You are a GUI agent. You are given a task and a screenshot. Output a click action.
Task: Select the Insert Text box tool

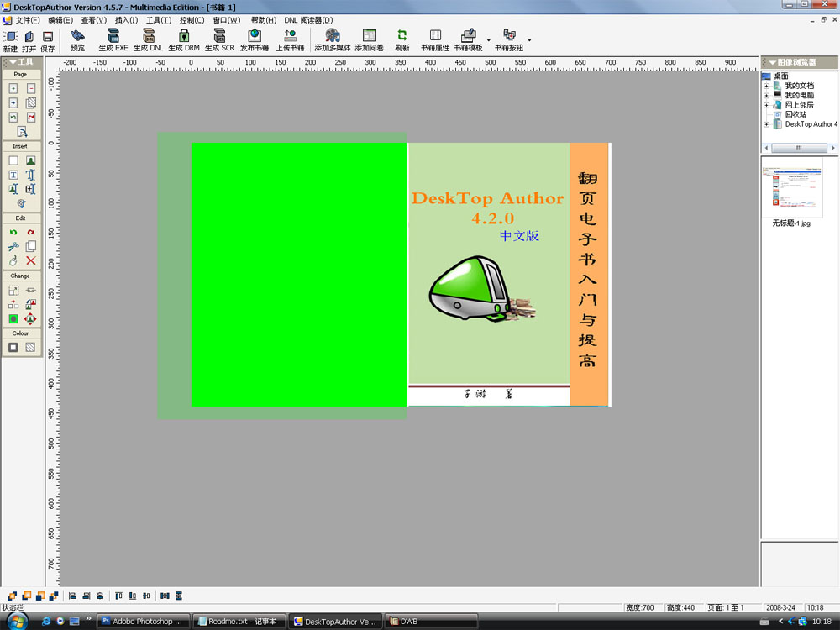pos(13,175)
